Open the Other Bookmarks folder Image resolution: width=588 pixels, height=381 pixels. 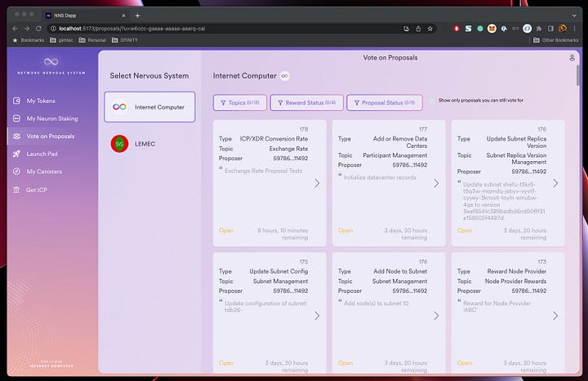point(556,40)
